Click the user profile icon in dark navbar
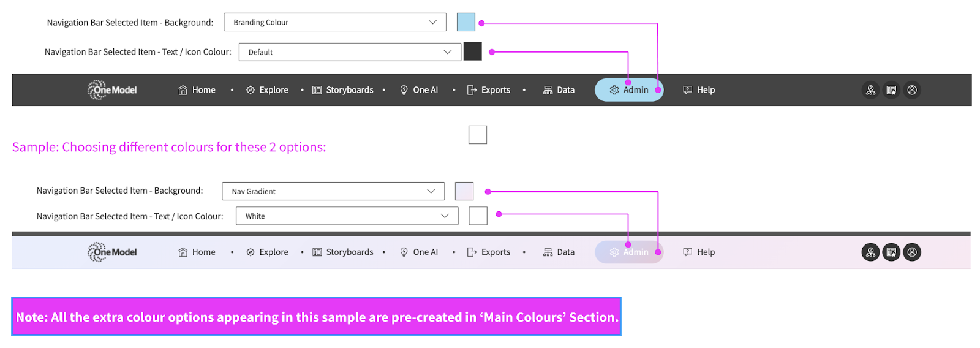 point(912,90)
